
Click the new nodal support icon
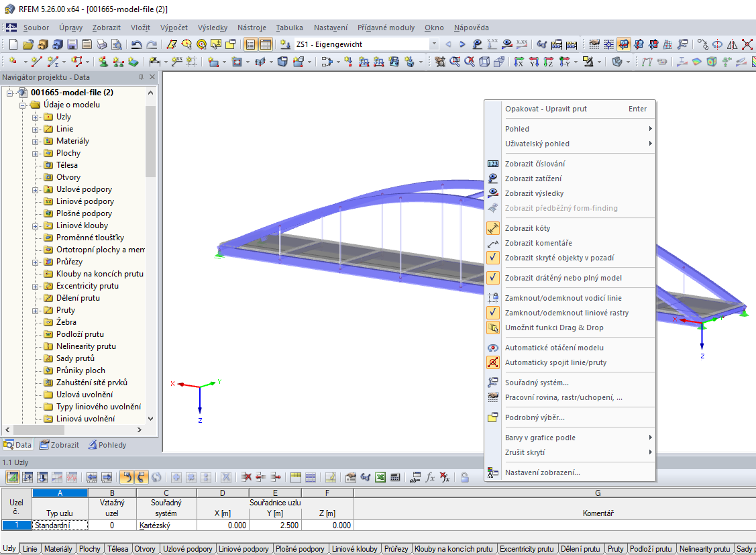[103, 62]
